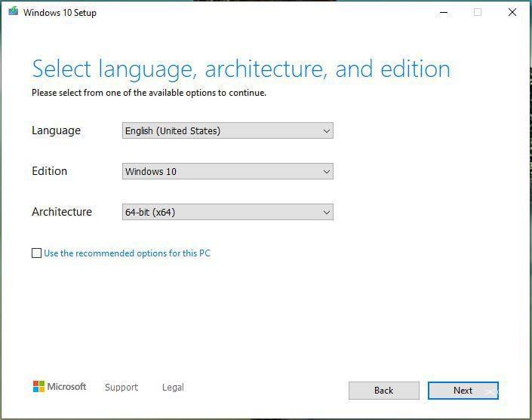Open the Support link
This screenshot has width=532, height=420.
tap(121, 388)
